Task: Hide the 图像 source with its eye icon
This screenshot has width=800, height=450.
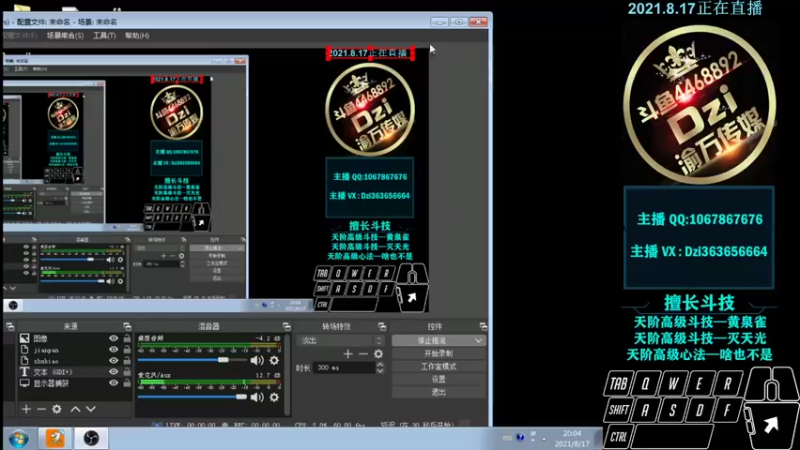Action: tap(113, 338)
